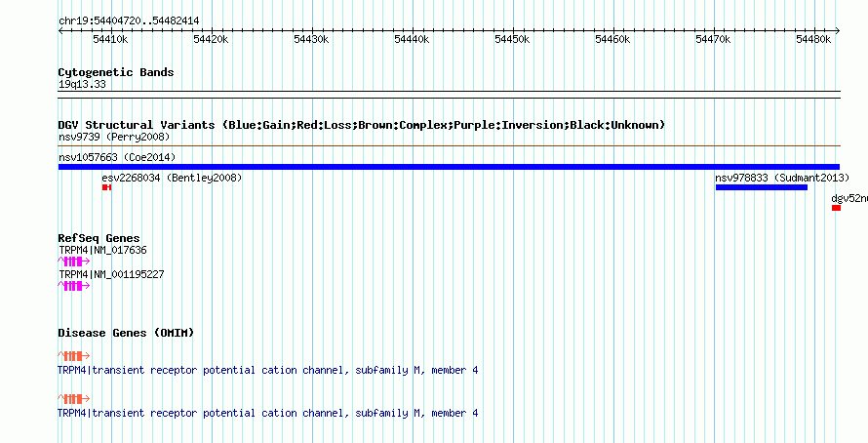
Task: Select the nsv9739 (Perry2008) brown line
Action: coord(449,146)
